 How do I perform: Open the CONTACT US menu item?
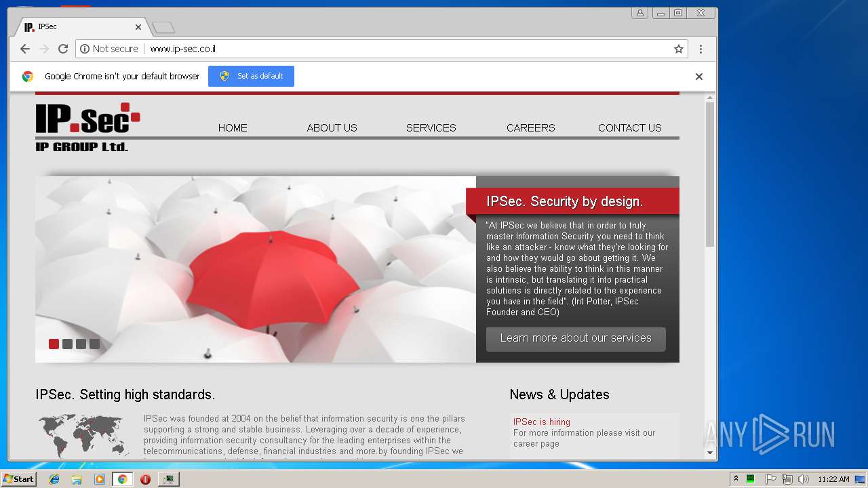[629, 127]
